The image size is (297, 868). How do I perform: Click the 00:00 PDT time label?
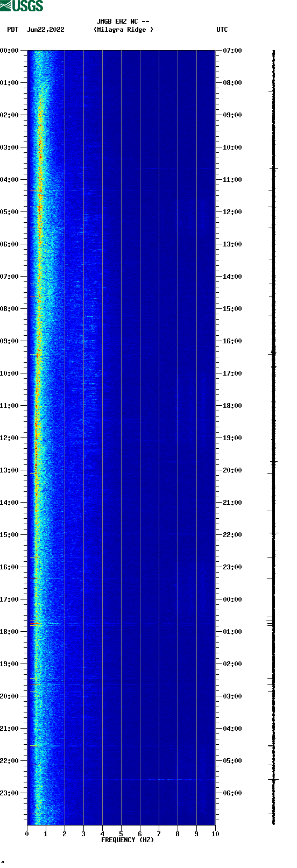tap(10, 51)
